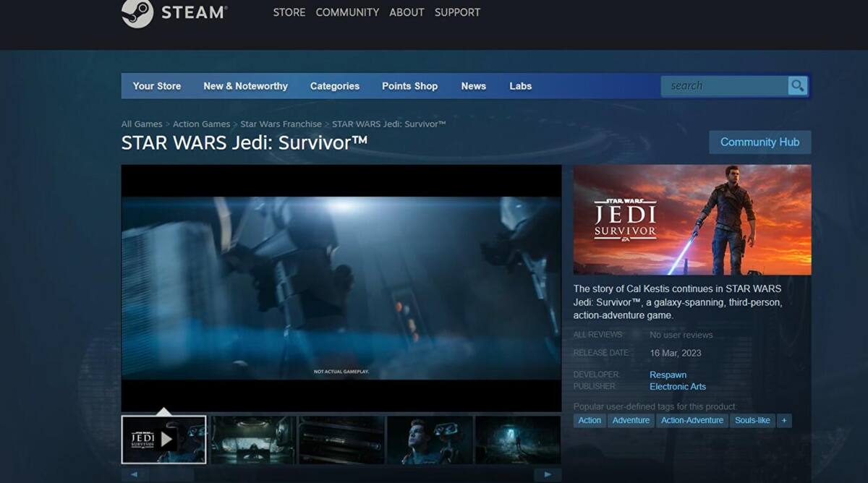Open the News tab

tap(474, 86)
